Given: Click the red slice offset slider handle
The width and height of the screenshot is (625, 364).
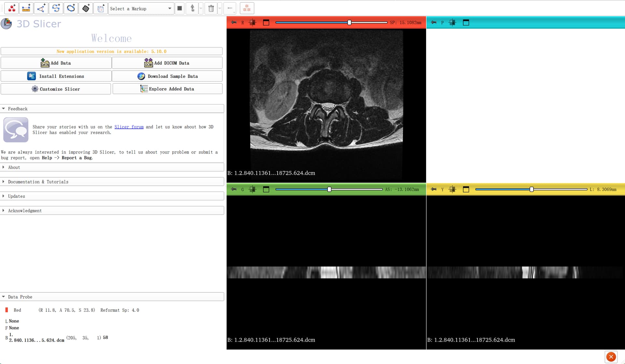Looking at the screenshot, I should coord(349,22).
